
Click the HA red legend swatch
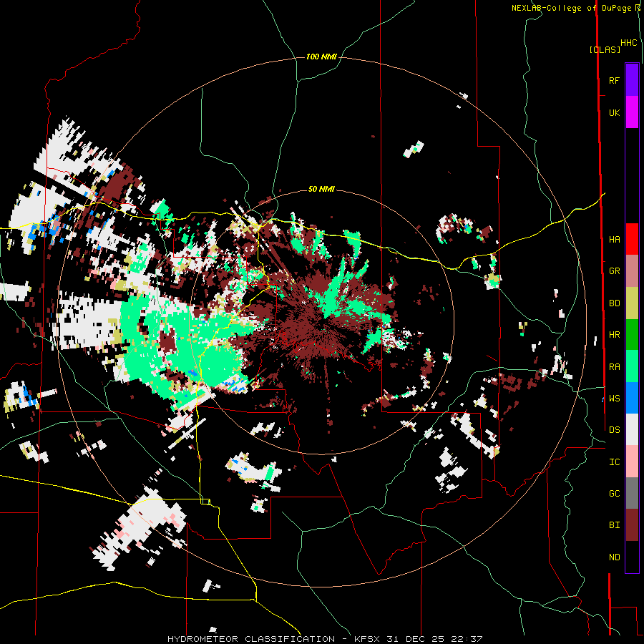632,239
